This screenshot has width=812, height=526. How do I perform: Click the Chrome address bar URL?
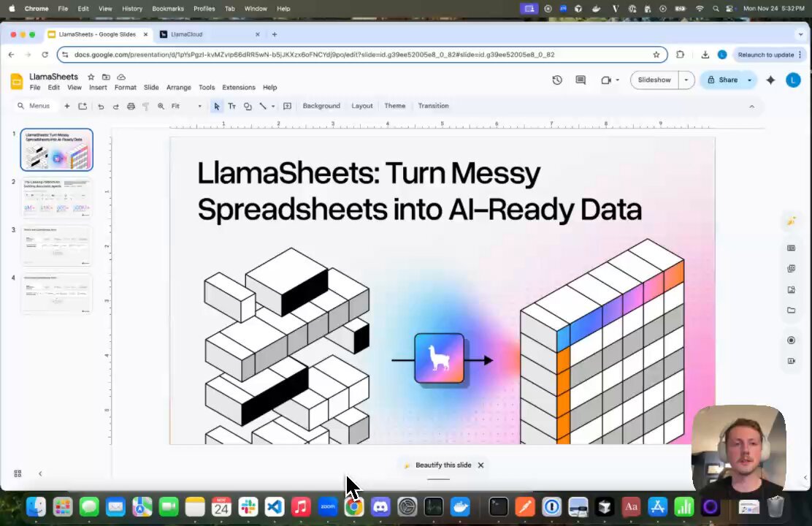click(314, 54)
